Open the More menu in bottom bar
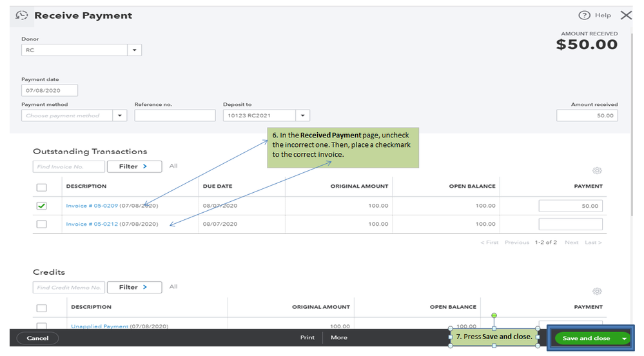Viewport: 644px width, 356px height. pyautogui.click(x=339, y=337)
